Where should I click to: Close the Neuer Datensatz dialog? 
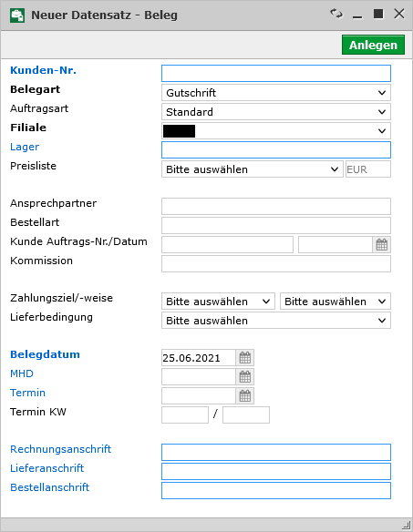[x=399, y=14]
